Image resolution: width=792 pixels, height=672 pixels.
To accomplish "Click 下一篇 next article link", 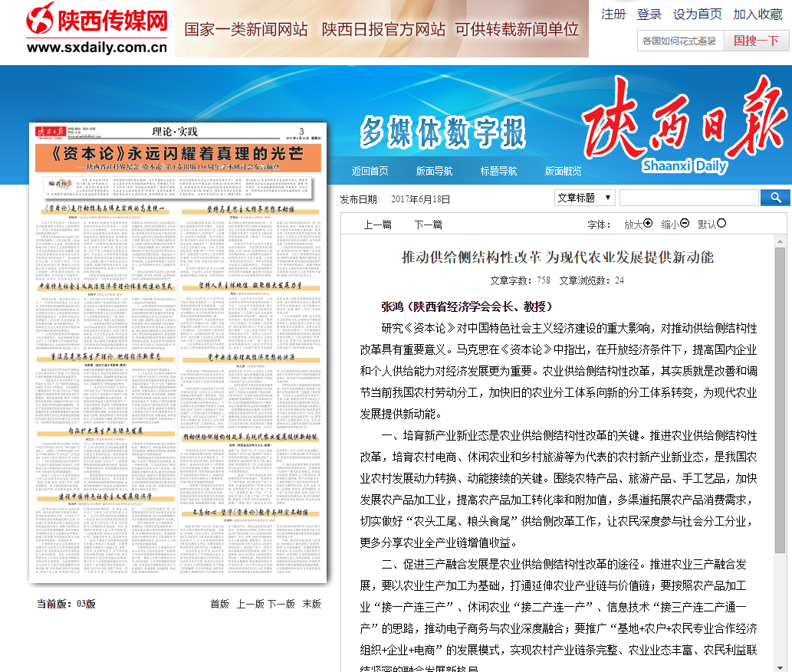I will click(428, 225).
